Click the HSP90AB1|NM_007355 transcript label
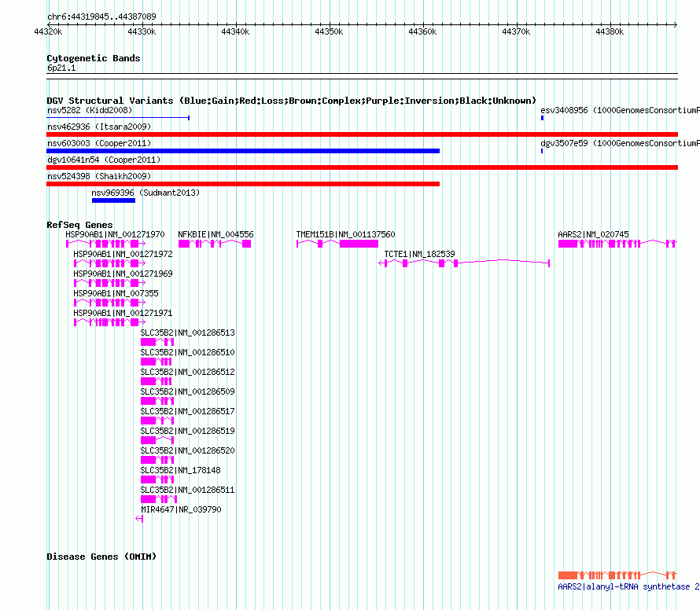The width and height of the screenshot is (700, 610). (116, 293)
